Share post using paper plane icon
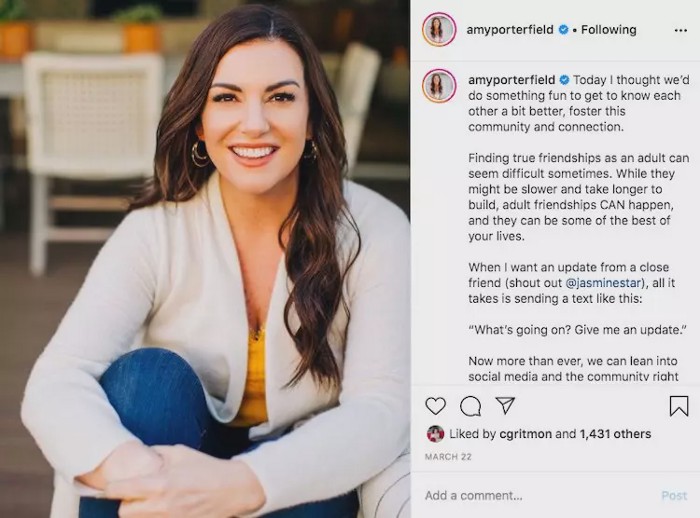Screen dimensions: 700x518 505,405
